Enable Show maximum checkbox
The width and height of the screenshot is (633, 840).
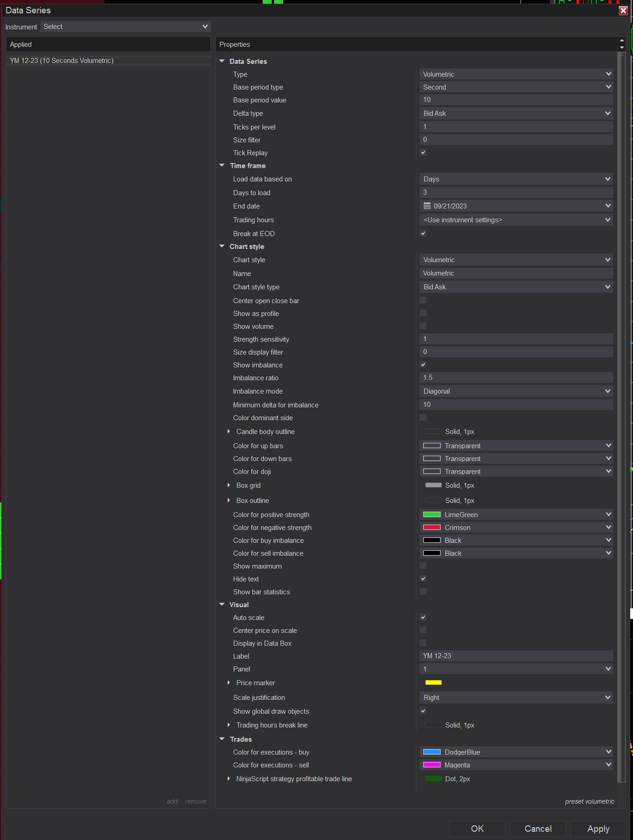423,566
